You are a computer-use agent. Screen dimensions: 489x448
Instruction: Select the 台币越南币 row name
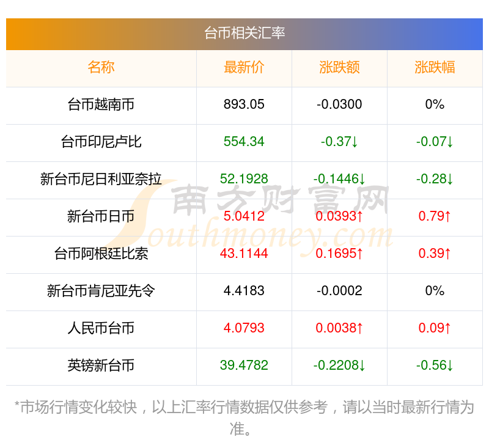(101, 105)
